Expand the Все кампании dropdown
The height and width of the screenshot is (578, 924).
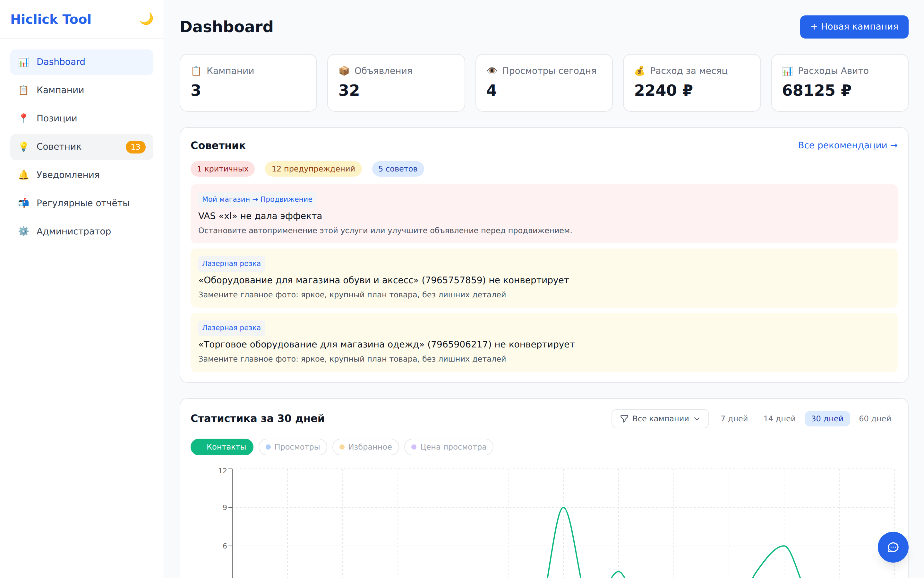point(660,419)
